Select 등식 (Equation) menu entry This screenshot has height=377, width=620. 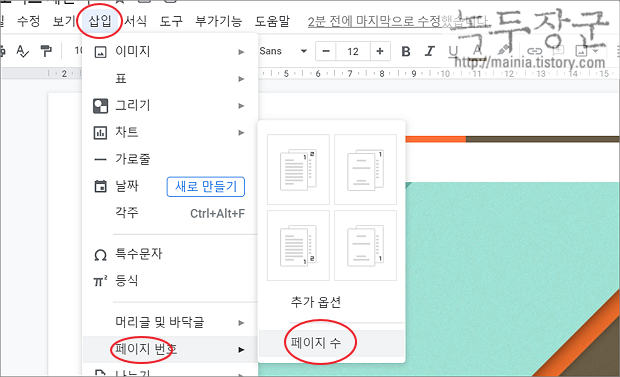pyautogui.click(x=170, y=281)
